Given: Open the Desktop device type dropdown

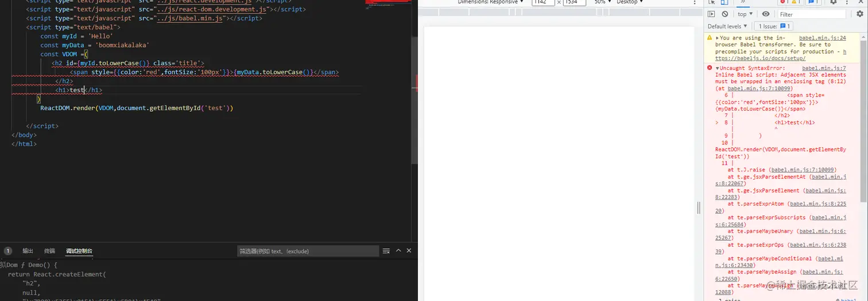Looking at the screenshot, I should [630, 2].
